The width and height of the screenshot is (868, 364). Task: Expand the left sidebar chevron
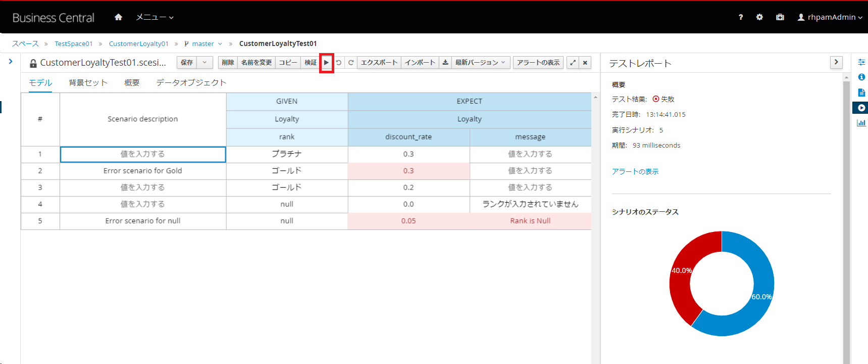coord(11,61)
